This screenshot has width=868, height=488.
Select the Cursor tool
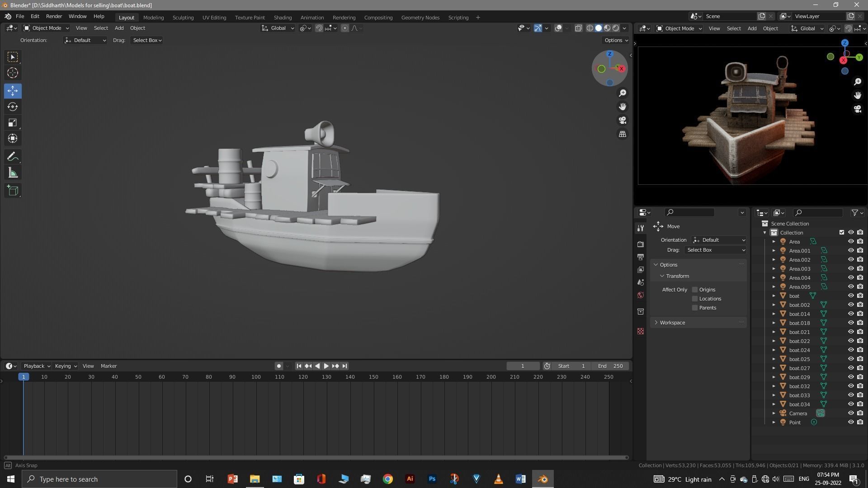[13, 73]
